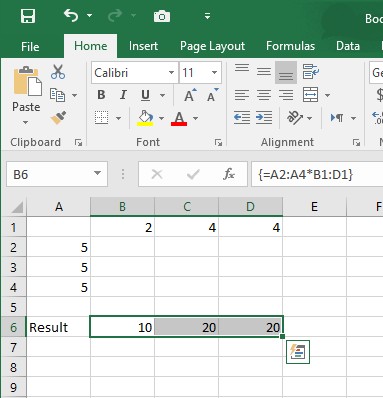
Task: Click the Undo arrow icon
Action: (71, 15)
